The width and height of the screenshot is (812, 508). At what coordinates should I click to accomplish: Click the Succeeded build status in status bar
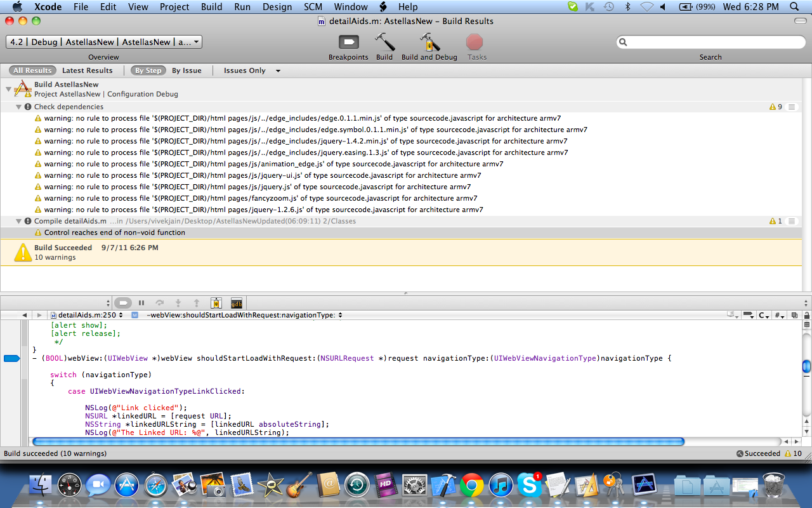pyautogui.click(x=759, y=453)
